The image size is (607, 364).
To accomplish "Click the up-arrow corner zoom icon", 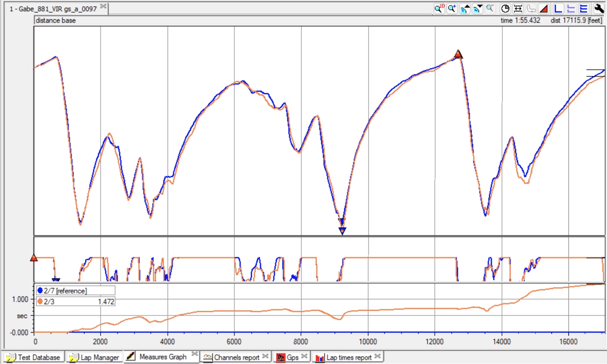I will click(x=465, y=8).
